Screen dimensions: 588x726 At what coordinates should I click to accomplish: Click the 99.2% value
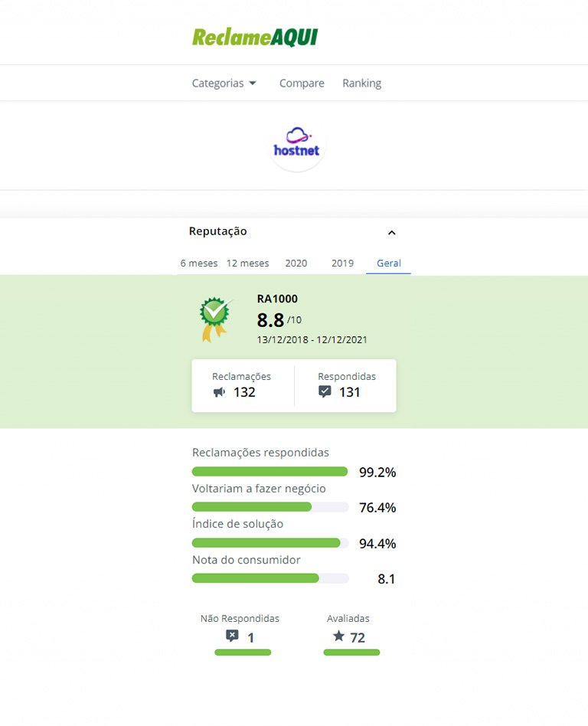[x=377, y=473]
